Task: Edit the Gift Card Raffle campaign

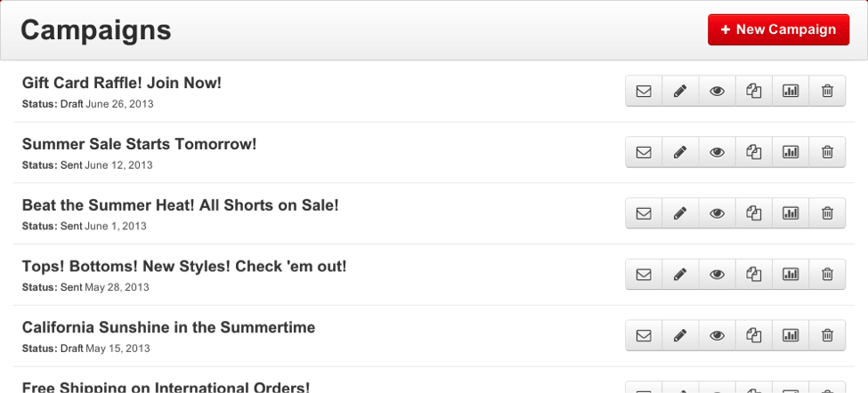Action: pos(680,91)
